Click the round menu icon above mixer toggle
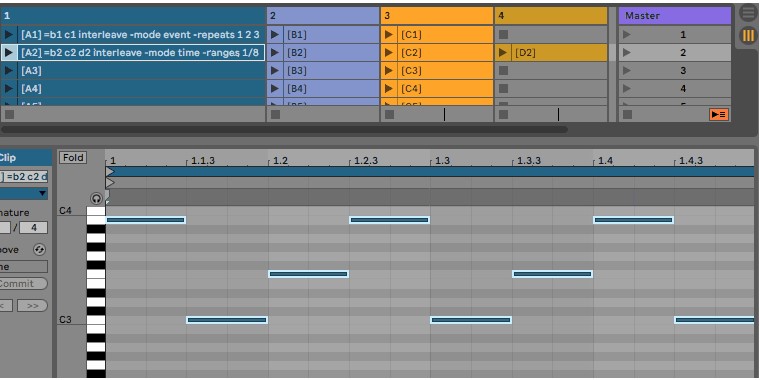760x380 pixels. (x=748, y=13)
